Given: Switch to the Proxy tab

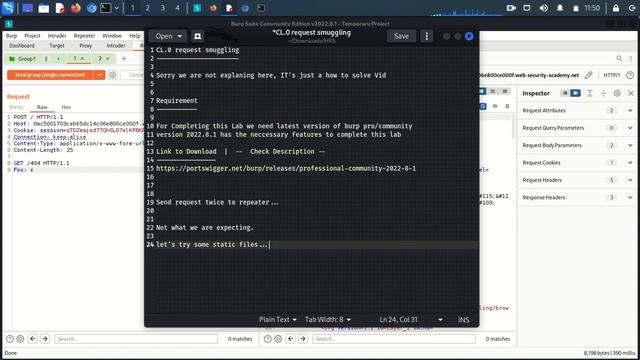Looking at the screenshot, I should 85,46.
